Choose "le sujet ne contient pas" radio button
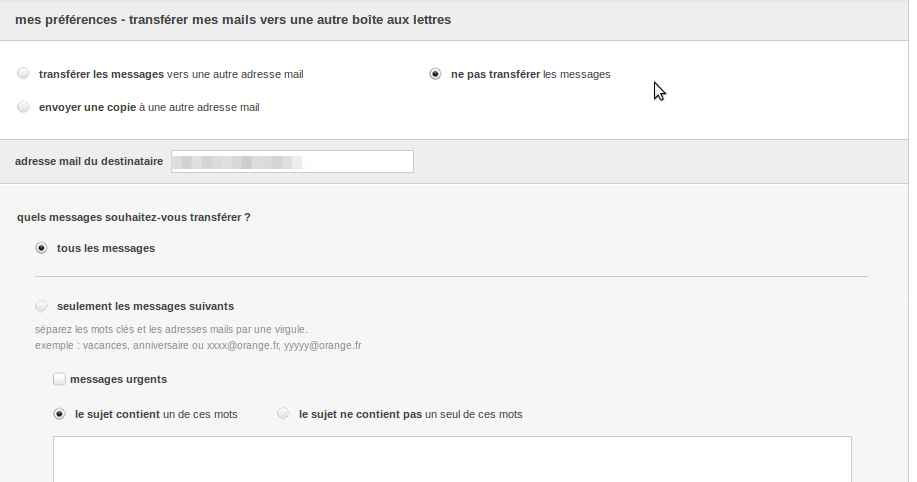This screenshot has width=917, height=482. pos(283,414)
